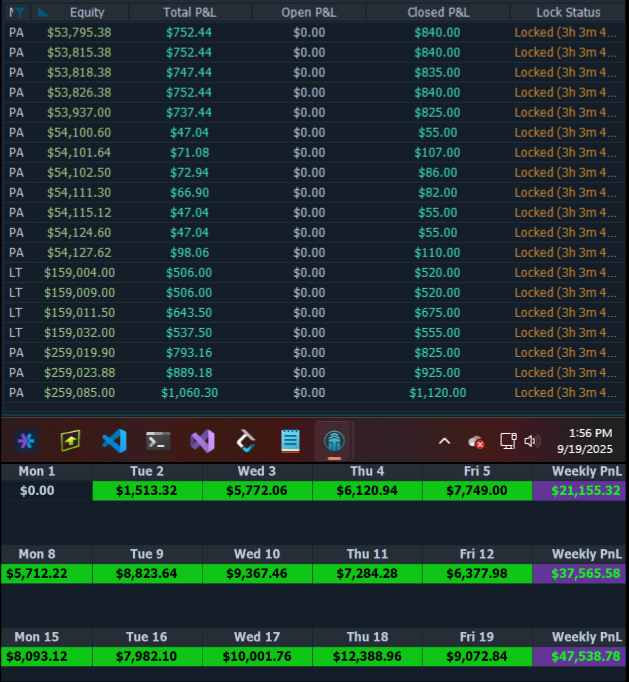Click the cloud sync error tray icon
This screenshot has width=629, height=682.
(x=476, y=442)
